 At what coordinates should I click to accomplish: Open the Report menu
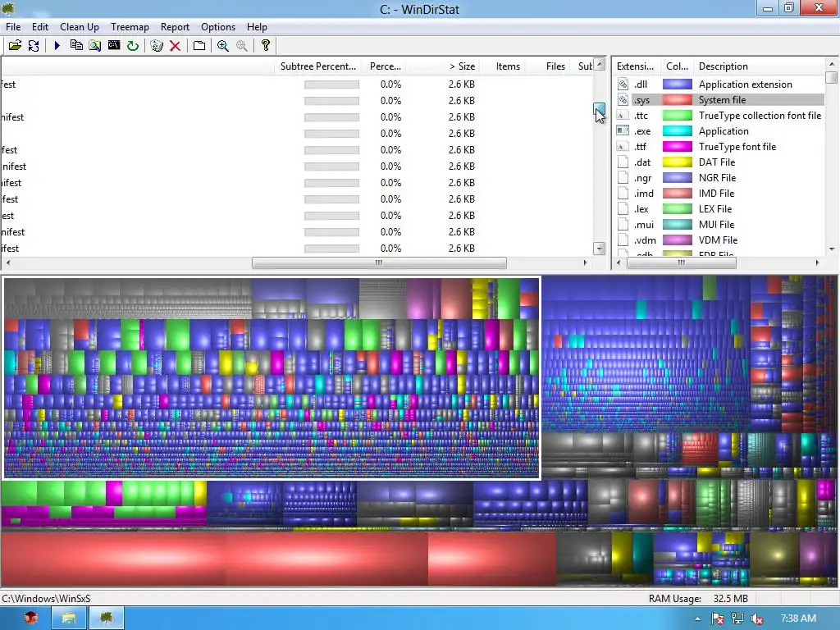(175, 27)
